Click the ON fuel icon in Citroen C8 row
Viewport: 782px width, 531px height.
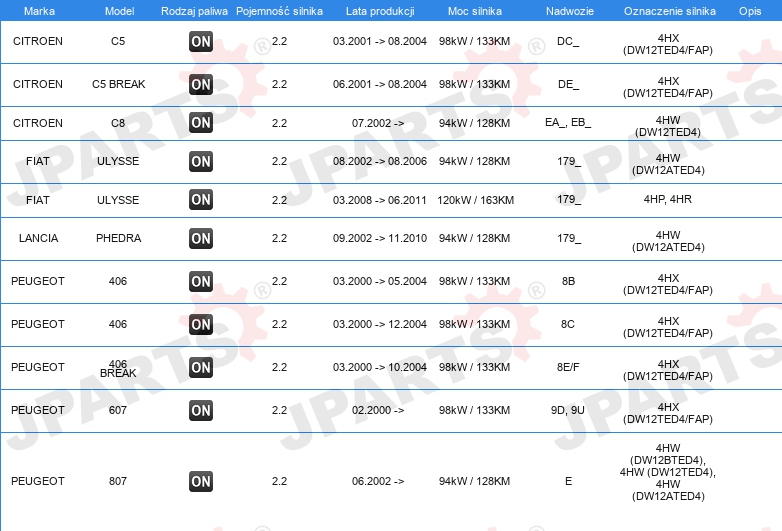click(201, 123)
